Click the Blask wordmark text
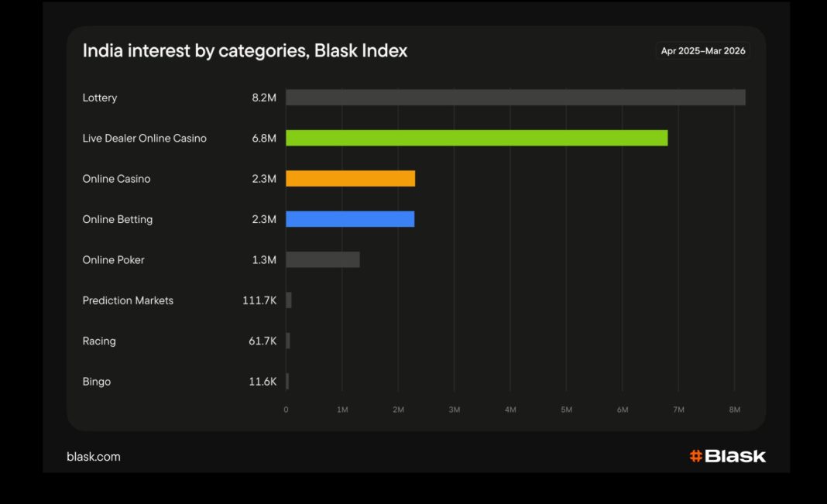The width and height of the screenshot is (827, 504). pyautogui.click(x=735, y=456)
